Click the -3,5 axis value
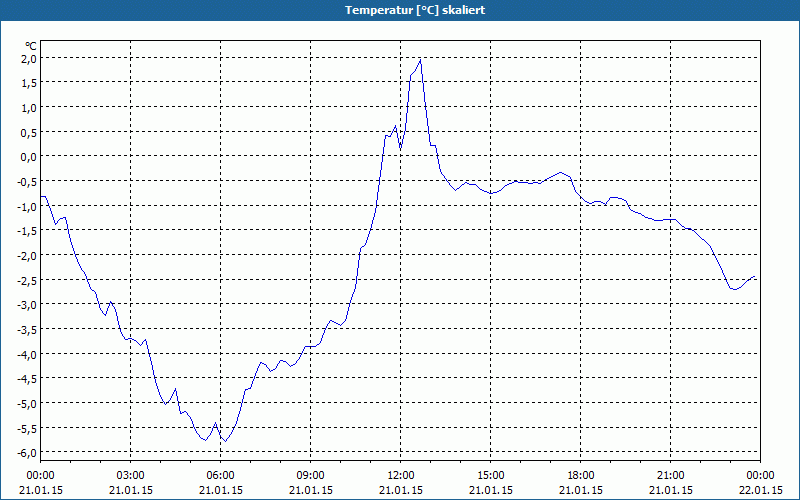The height and width of the screenshot is (500, 800). 28,330
